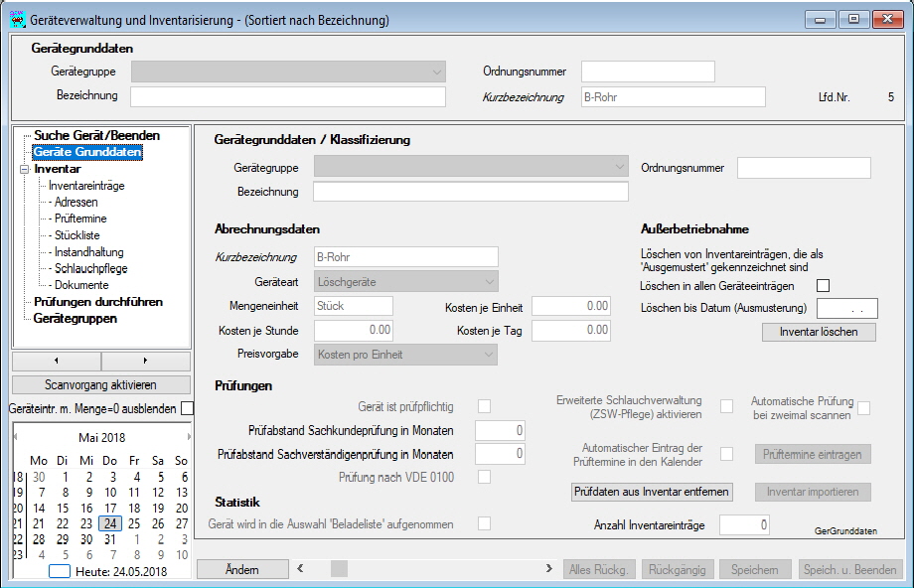Click the 'Inventar löschen' button

(x=819, y=332)
